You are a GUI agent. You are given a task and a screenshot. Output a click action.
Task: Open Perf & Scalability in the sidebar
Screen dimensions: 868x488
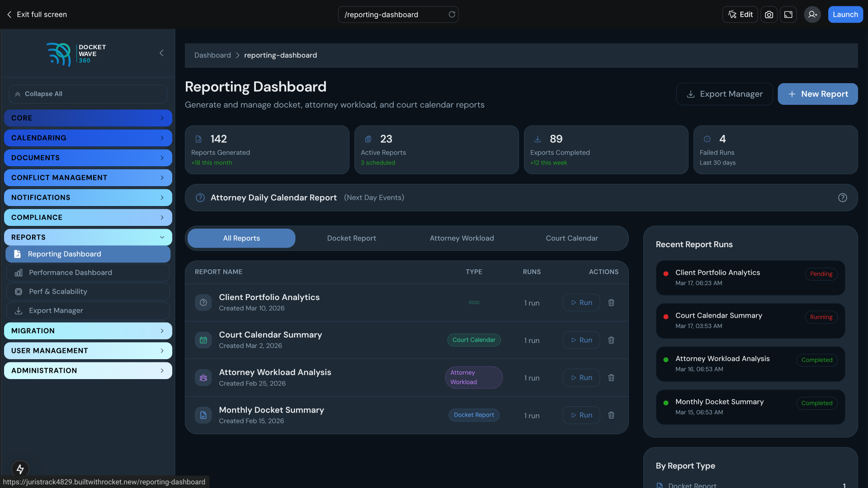coord(88,292)
